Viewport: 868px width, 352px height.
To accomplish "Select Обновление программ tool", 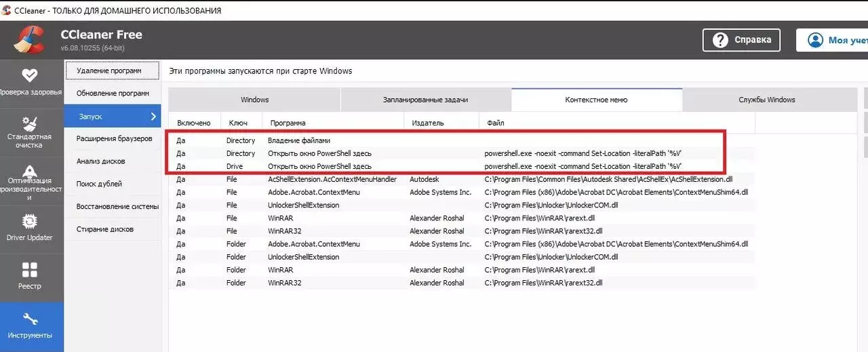I will [113, 93].
